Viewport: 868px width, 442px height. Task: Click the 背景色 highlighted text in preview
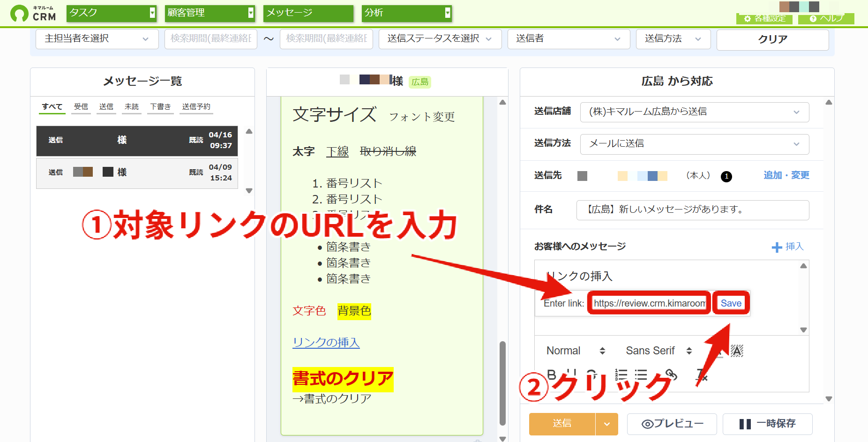coord(354,311)
